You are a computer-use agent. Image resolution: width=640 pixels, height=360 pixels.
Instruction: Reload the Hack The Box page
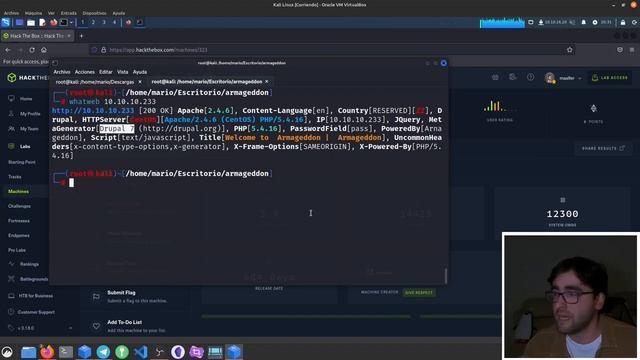32,50
